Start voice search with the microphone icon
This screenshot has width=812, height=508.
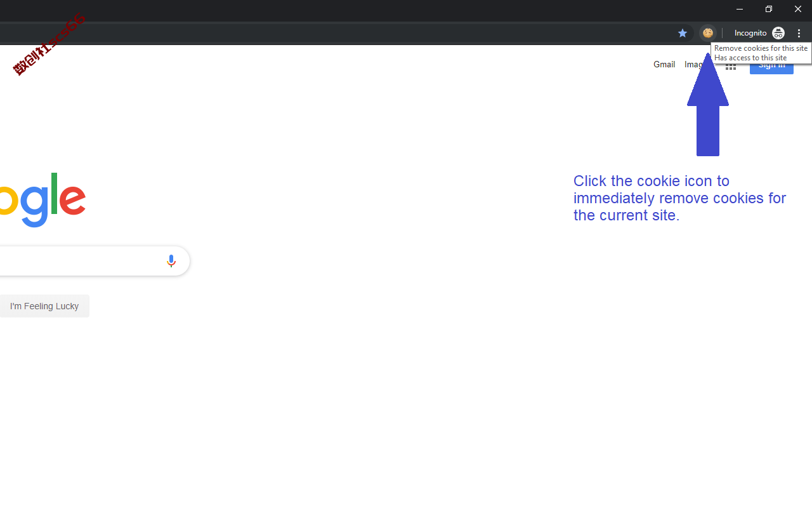(x=171, y=261)
